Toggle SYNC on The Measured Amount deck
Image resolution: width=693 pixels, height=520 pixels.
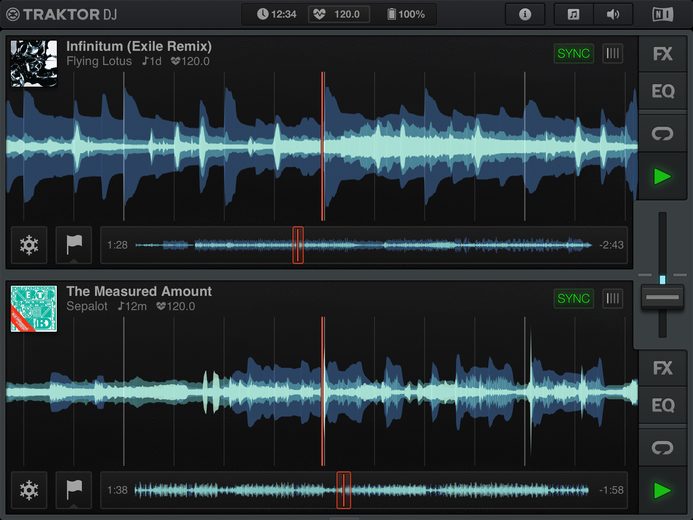click(573, 299)
